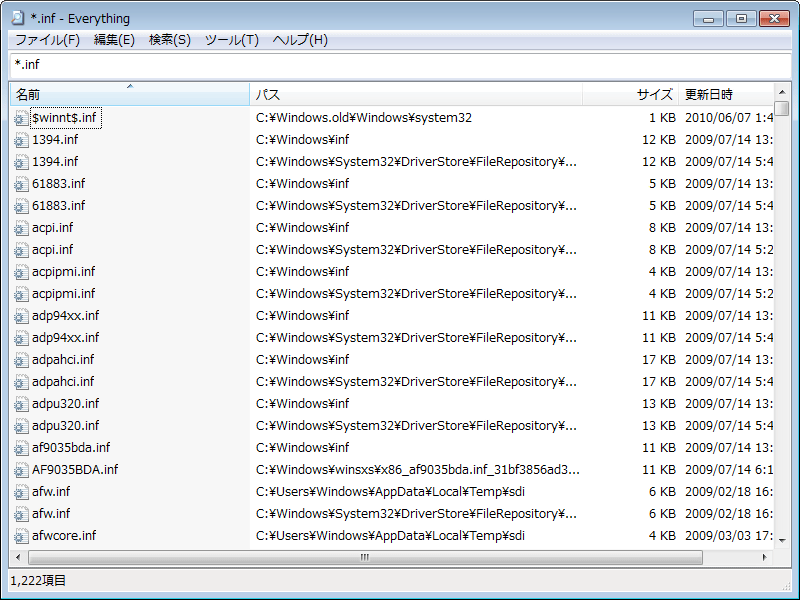Click the file icon of afwcore.inf
Image resolution: width=800 pixels, height=600 pixels.
(21, 536)
